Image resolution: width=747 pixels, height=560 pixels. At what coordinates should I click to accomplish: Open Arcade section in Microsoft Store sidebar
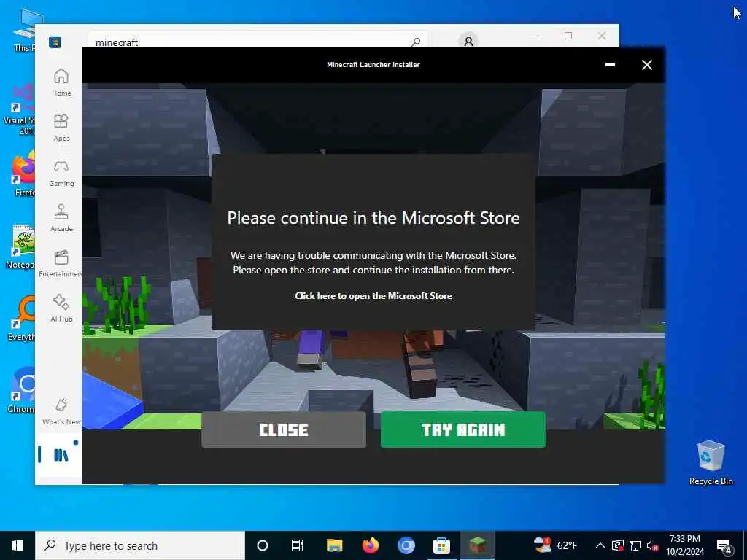click(x=61, y=218)
